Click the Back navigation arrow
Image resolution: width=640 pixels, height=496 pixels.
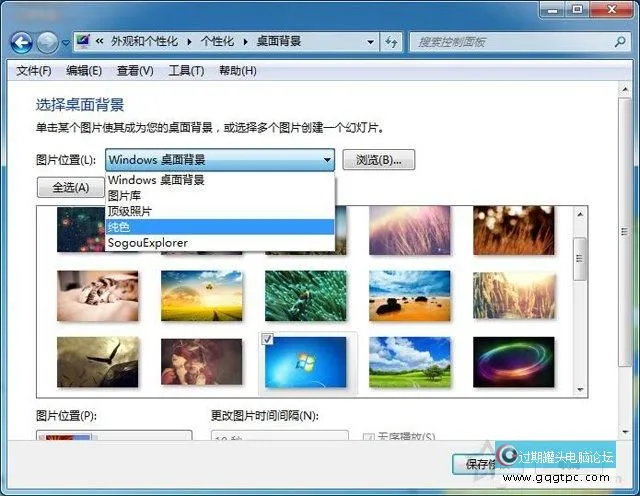tap(21, 42)
